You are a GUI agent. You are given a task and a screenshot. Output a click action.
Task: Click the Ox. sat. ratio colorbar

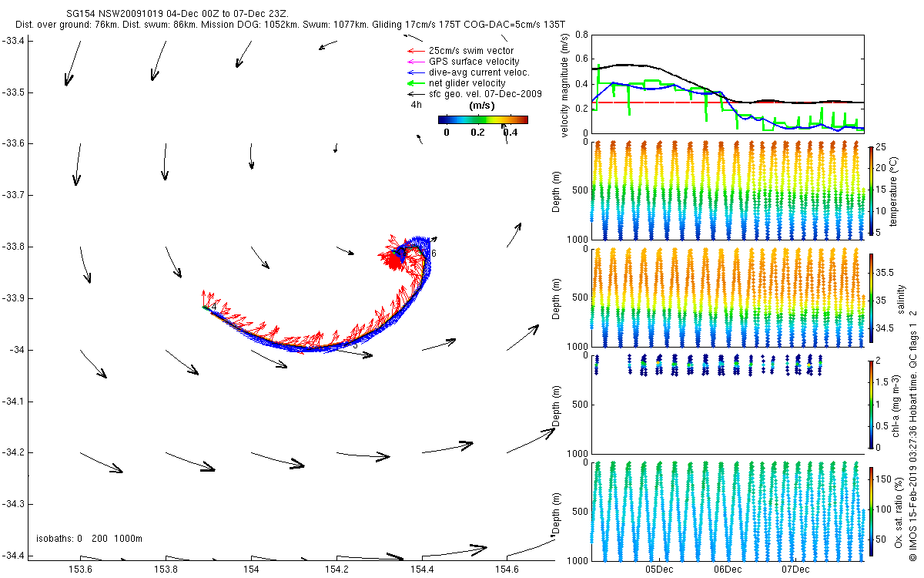coord(871,510)
